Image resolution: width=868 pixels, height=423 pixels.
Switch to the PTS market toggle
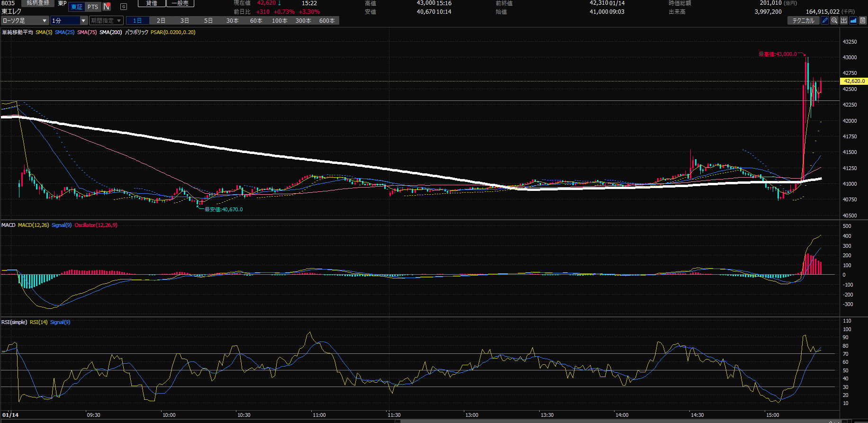(93, 7)
